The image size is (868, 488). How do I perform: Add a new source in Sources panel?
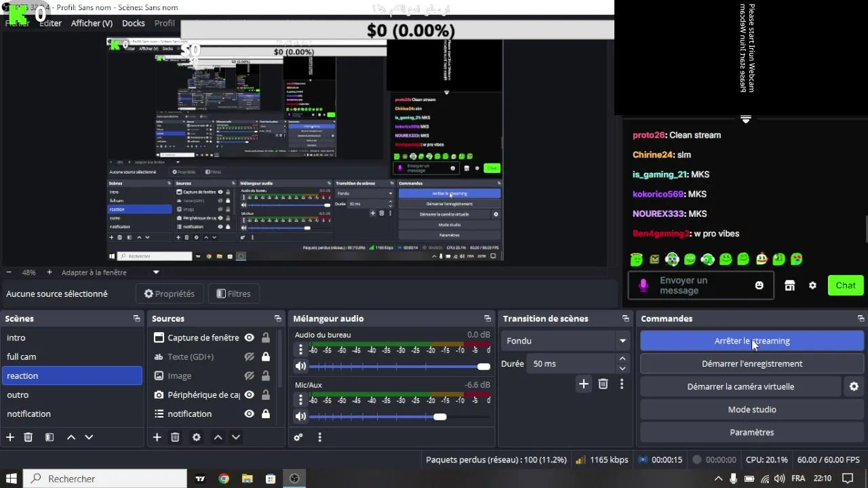(157, 437)
